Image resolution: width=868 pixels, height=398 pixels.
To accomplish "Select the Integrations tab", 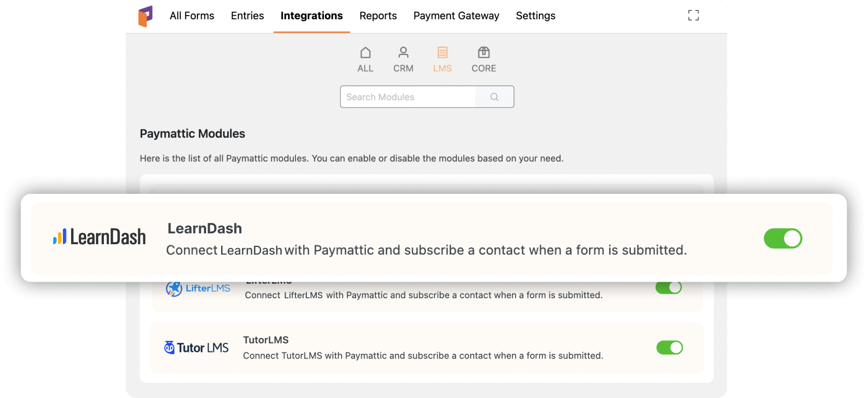I will coord(311,16).
